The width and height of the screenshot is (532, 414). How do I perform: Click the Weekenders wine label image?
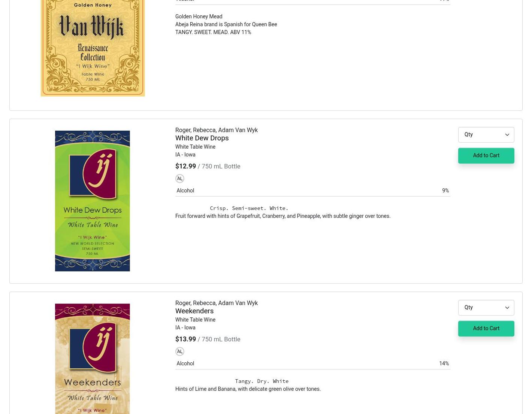click(x=93, y=359)
